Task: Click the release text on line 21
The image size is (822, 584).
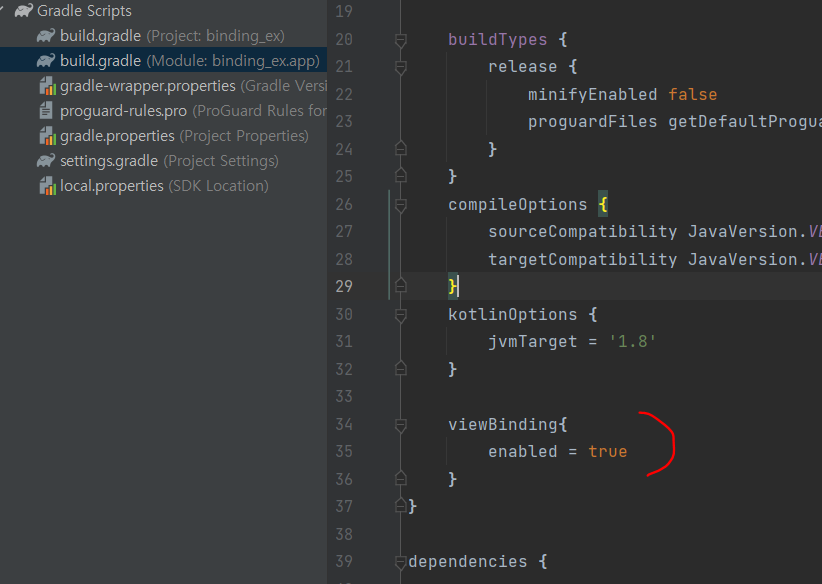Action: click(522, 67)
